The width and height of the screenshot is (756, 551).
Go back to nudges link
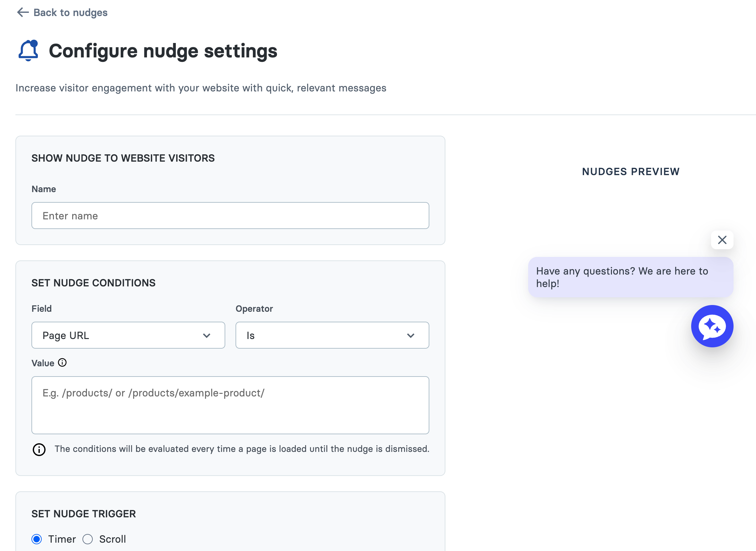(70, 12)
